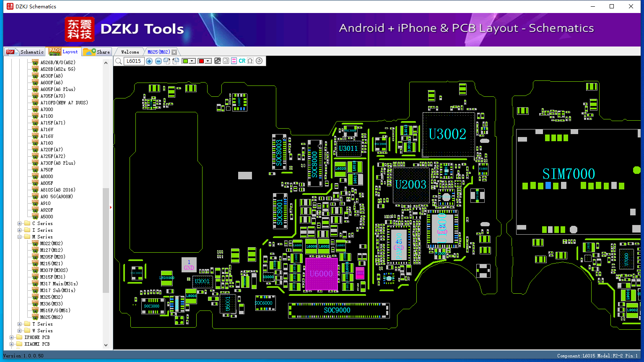Close the M625(M62) tab
Viewport: 644px width, 362px height.
pyautogui.click(x=174, y=52)
